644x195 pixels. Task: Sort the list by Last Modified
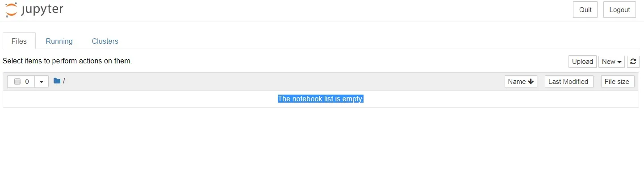pyautogui.click(x=568, y=82)
